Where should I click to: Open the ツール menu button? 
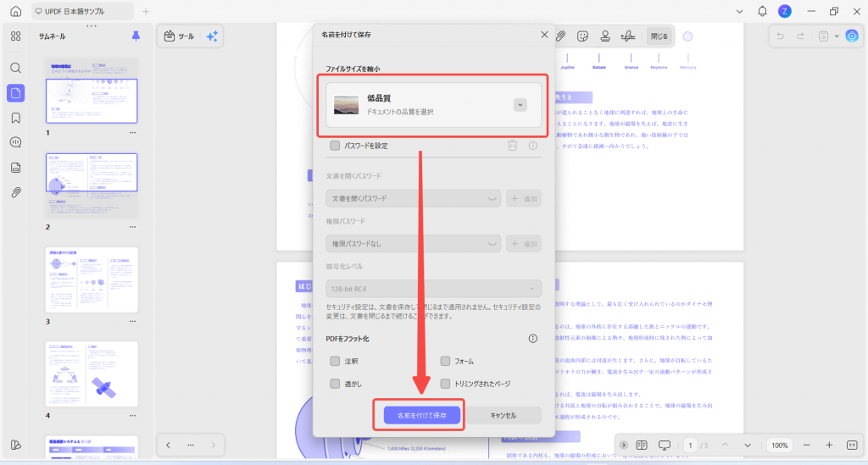click(x=180, y=36)
